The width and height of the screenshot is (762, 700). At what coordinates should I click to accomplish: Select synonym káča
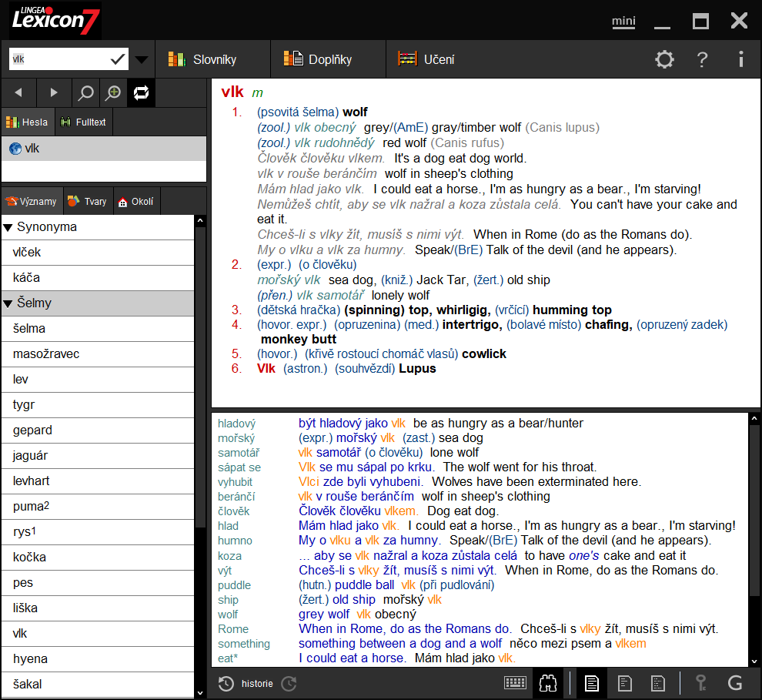tap(99, 277)
